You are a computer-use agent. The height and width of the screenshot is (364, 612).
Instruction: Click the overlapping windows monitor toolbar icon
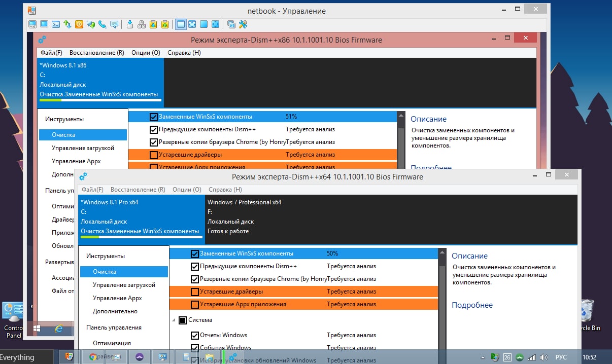(x=231, y=24)
